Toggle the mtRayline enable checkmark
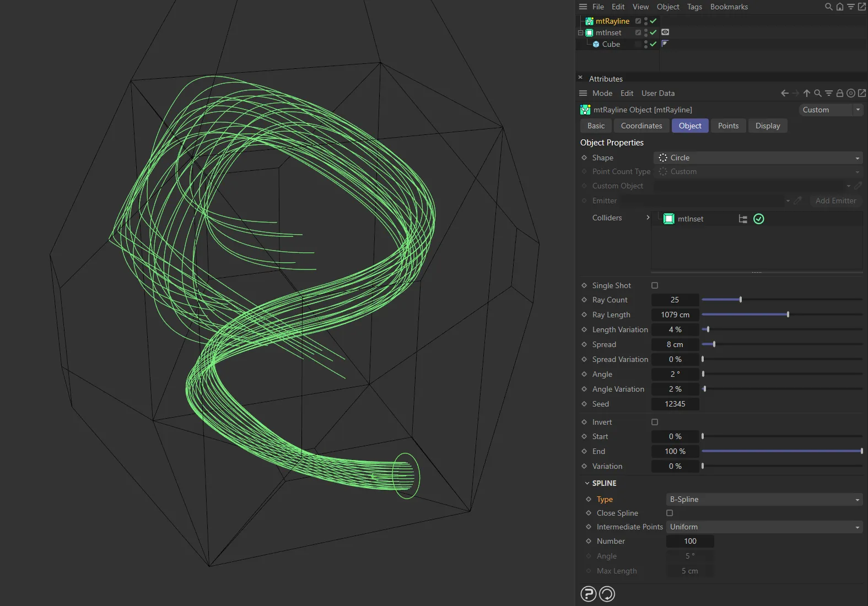Viewport: 868px width, 606px height. (x=653, y=21)
